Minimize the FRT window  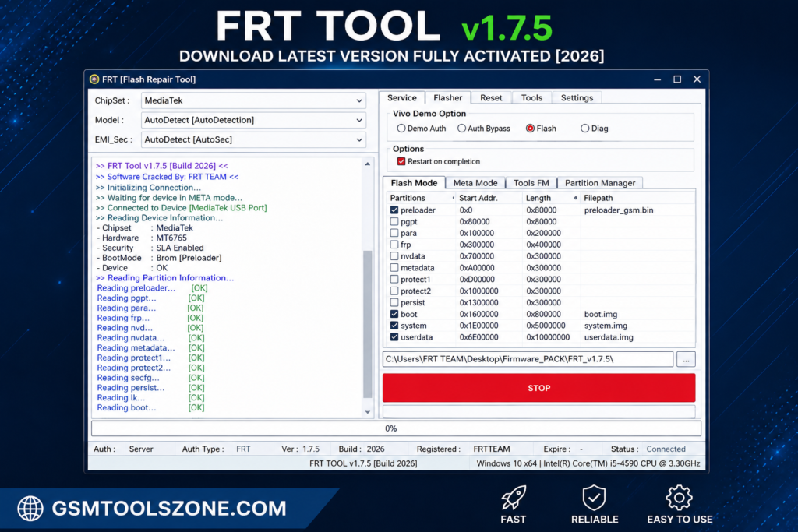pos(658,79)
